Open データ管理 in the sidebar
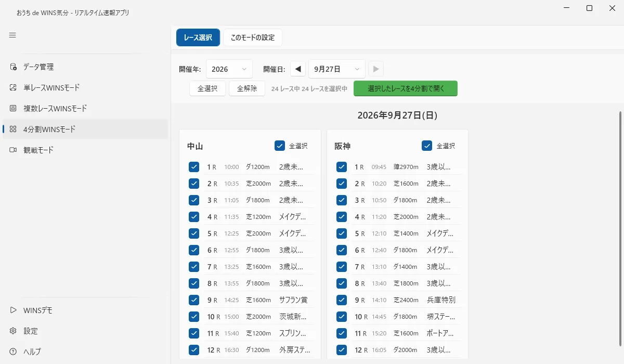 85,67
